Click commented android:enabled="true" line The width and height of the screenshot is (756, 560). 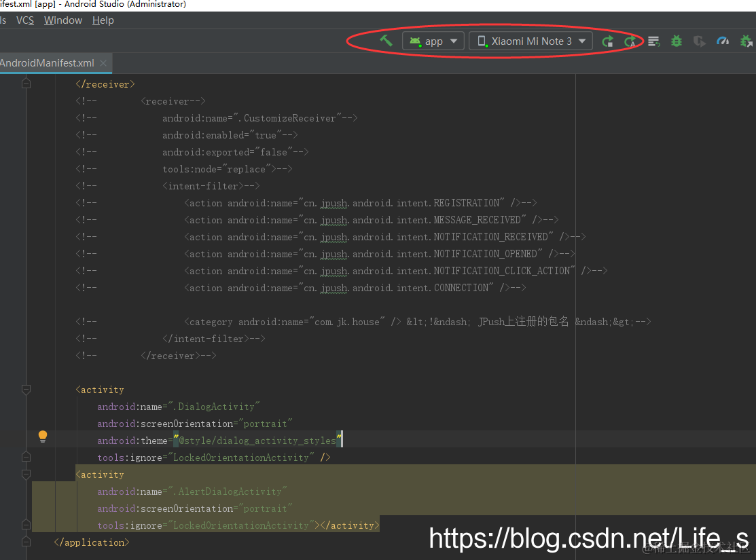pyautogui.click(x=187, y=135)
